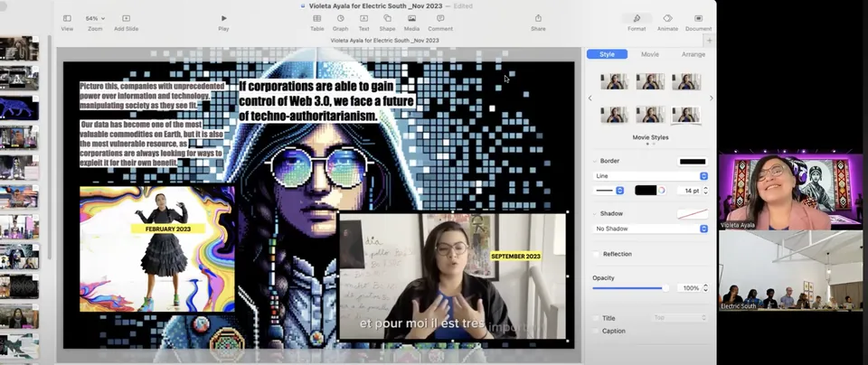Click the Share toolbar icon
Screen dimensions: 868x365
pyautogui.click(x=538, y=18)
